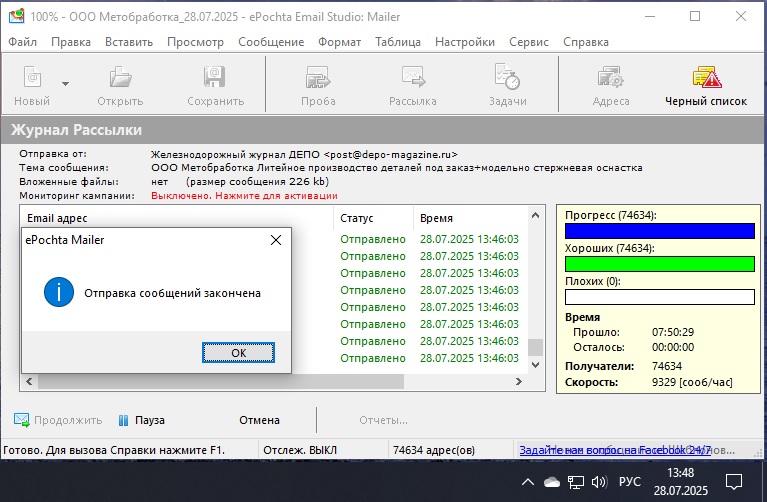Click the Продолжить envelope icon
The image size is (767, 502).
22,420
